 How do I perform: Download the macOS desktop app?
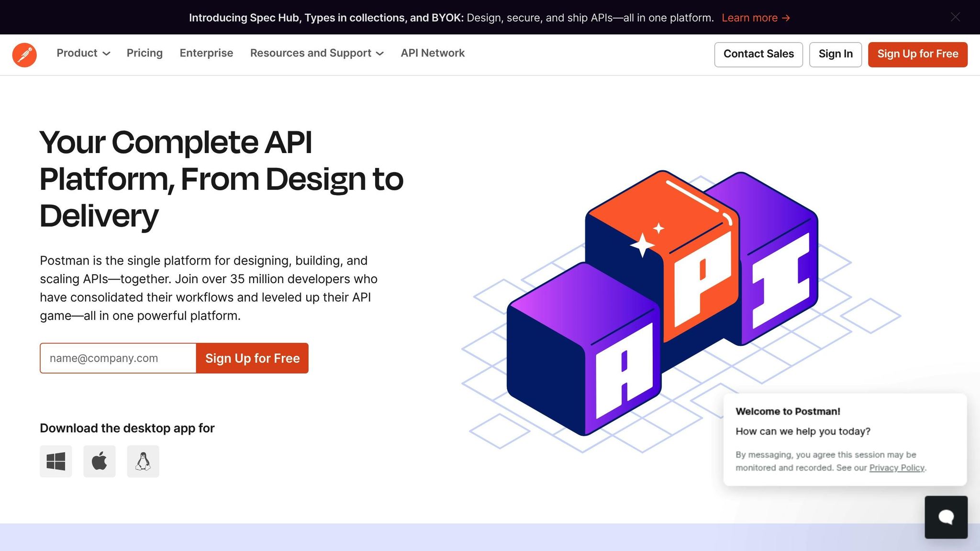(x=100, y=462)
